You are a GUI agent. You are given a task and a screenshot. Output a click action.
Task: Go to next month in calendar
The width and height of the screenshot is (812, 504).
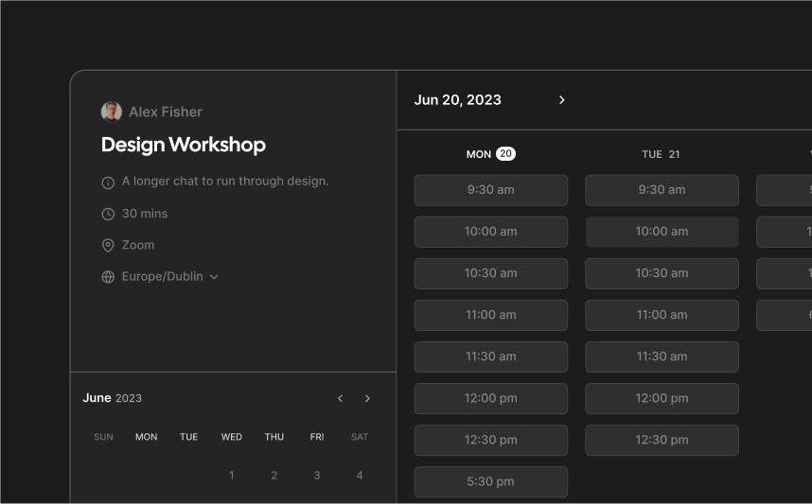368,399
